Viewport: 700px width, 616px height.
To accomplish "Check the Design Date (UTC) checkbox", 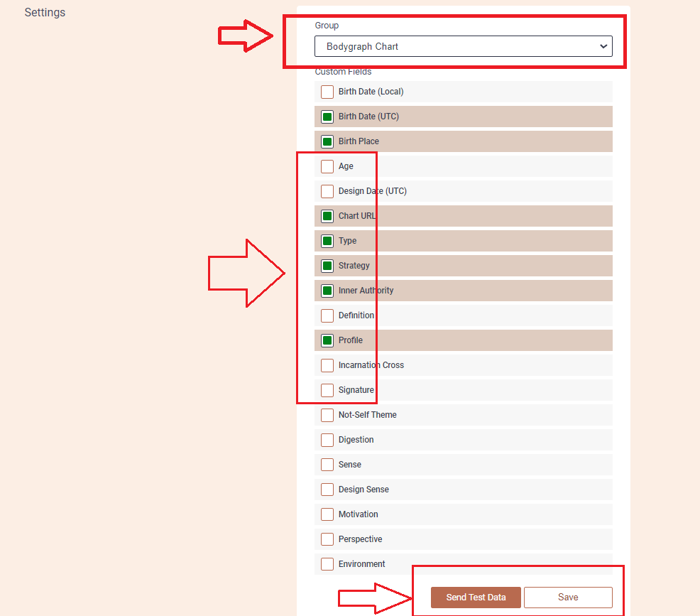I will [x=327, y=192].
